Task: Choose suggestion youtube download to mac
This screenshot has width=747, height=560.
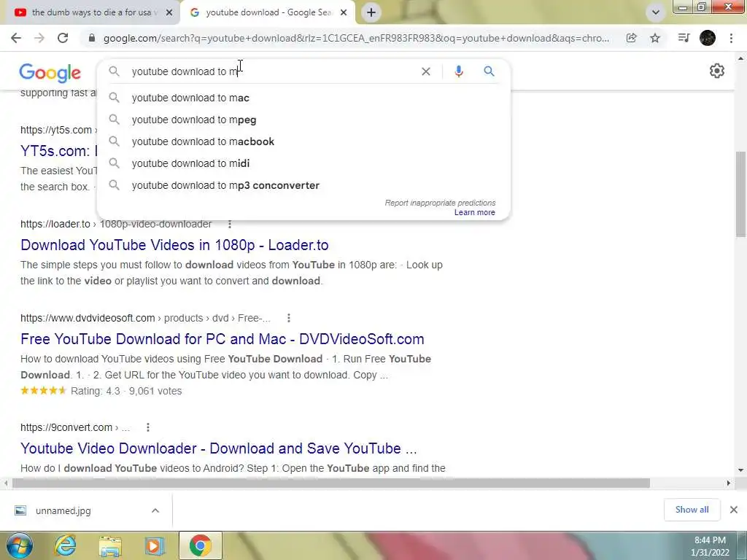Action: click(x=303, y=98)
